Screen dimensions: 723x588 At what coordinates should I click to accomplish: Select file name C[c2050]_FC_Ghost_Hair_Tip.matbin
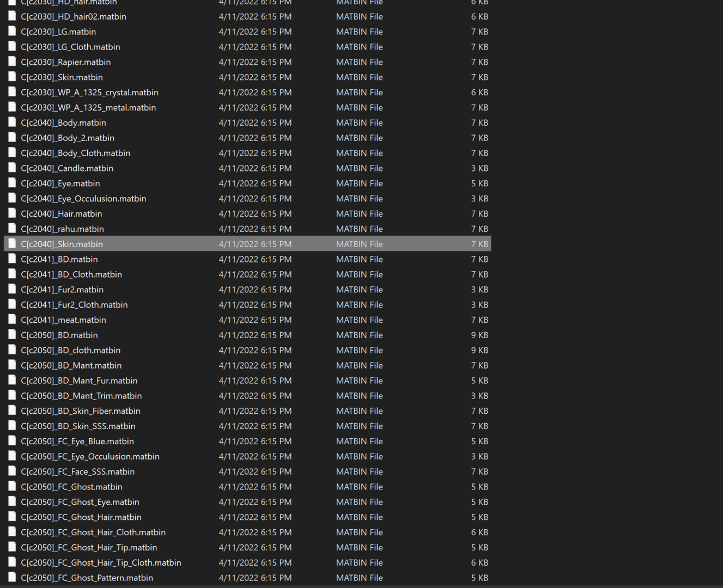tap(89, 548)
